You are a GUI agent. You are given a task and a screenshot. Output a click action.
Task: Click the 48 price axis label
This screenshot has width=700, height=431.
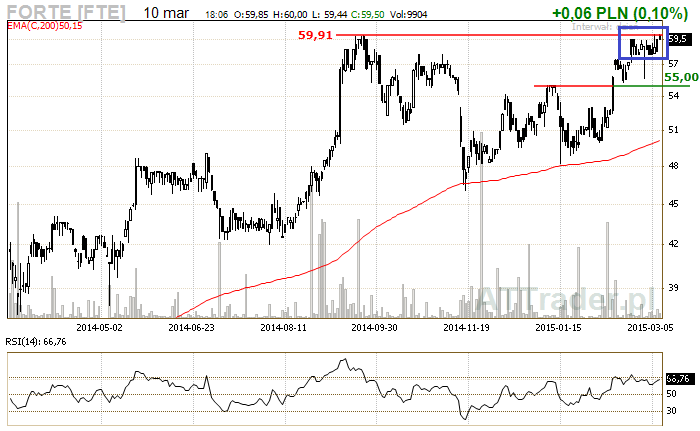(673, 166)
